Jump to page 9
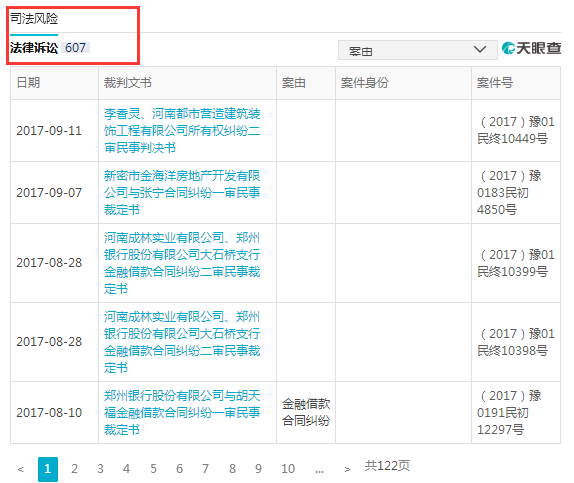Screen dimensions: 574x483 [258, 469]
